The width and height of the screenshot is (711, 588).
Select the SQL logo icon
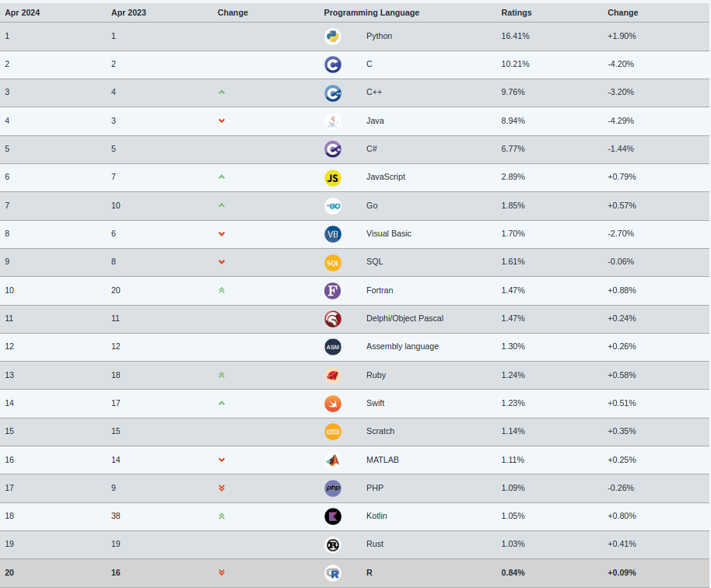(333, 262)
